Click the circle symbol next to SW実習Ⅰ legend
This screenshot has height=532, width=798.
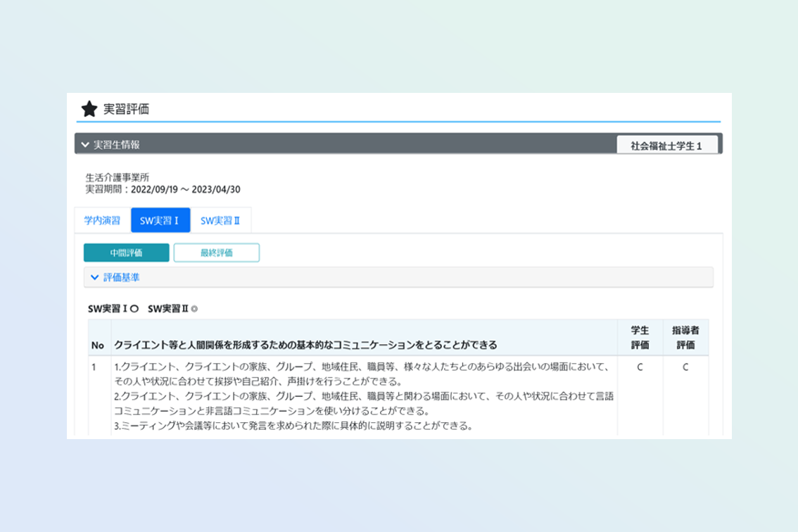[x=134, y=309]
